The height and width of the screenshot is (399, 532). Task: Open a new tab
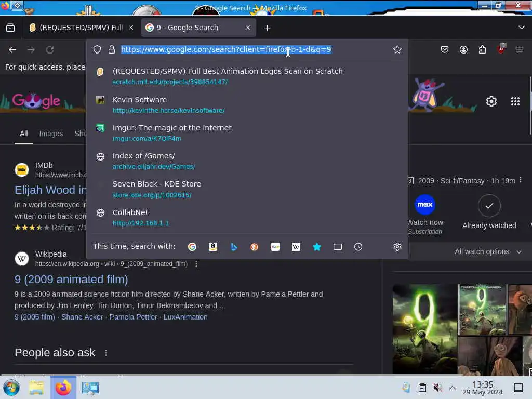coord(268,28)
